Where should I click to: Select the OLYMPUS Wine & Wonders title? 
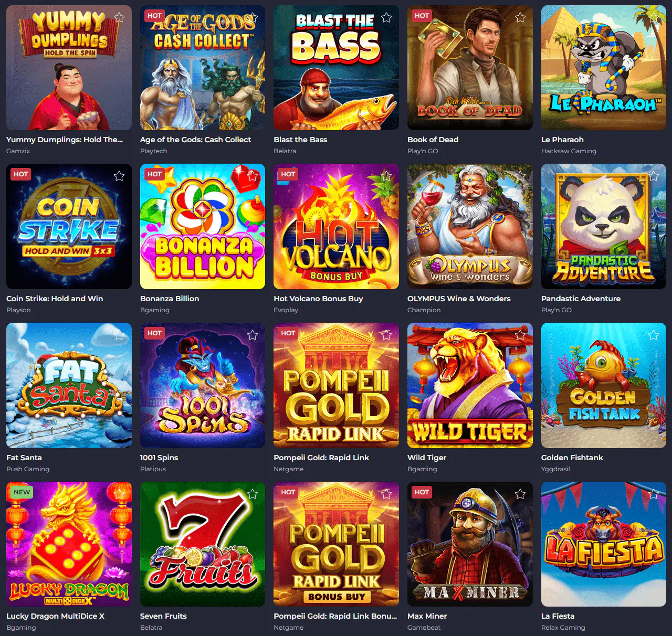click(459, 299)
